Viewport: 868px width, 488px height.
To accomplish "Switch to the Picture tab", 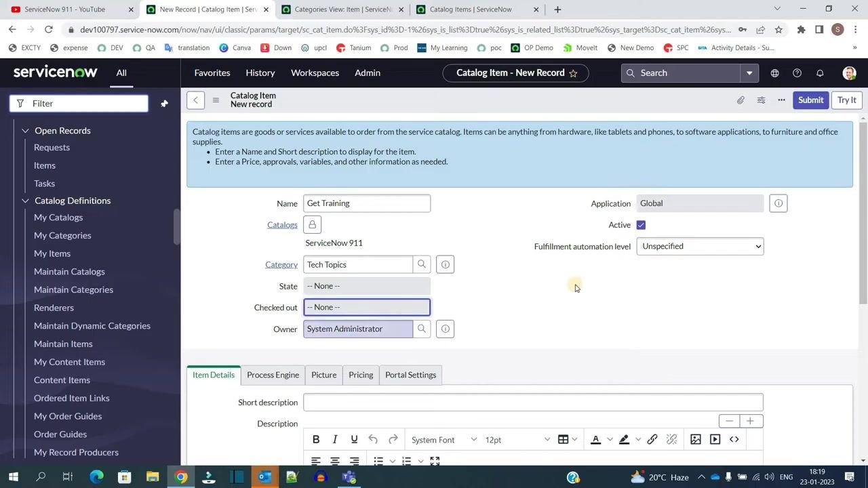I will tap(323, 375).
